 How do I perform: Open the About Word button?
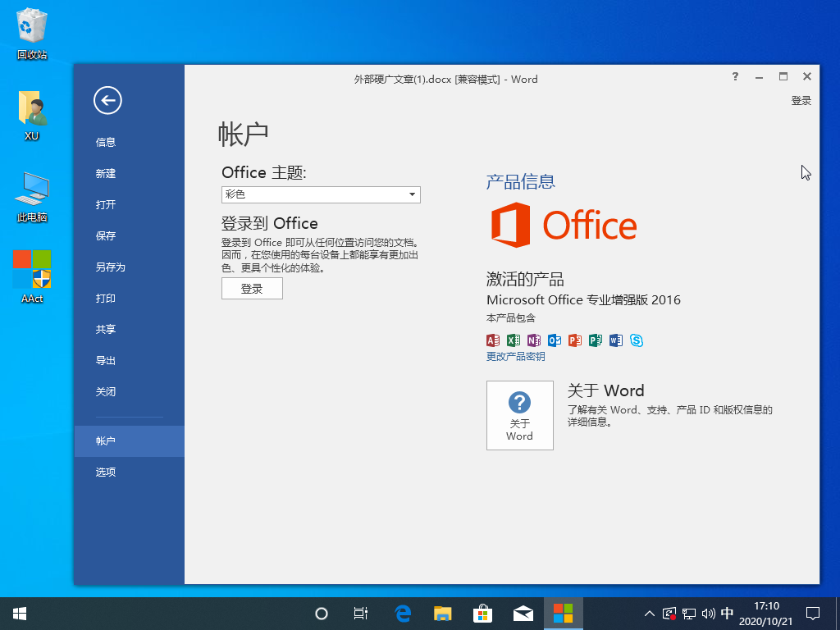[x=519, y=415]
